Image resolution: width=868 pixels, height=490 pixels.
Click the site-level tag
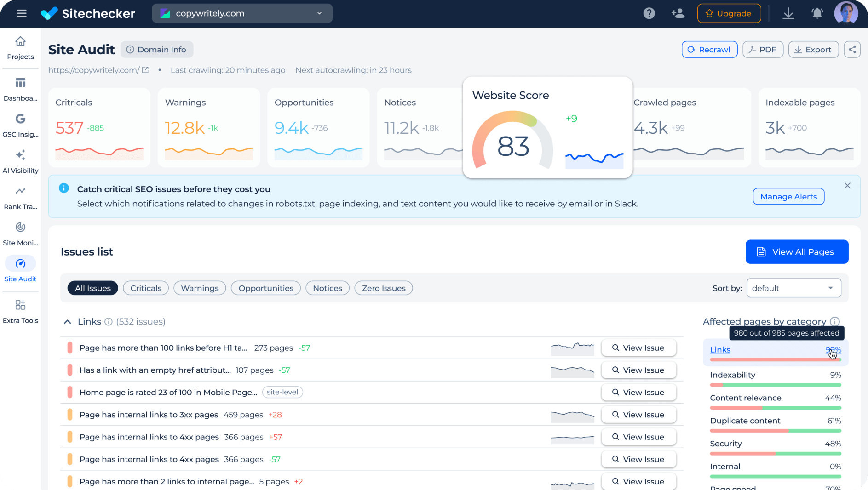tap(282, 393)
